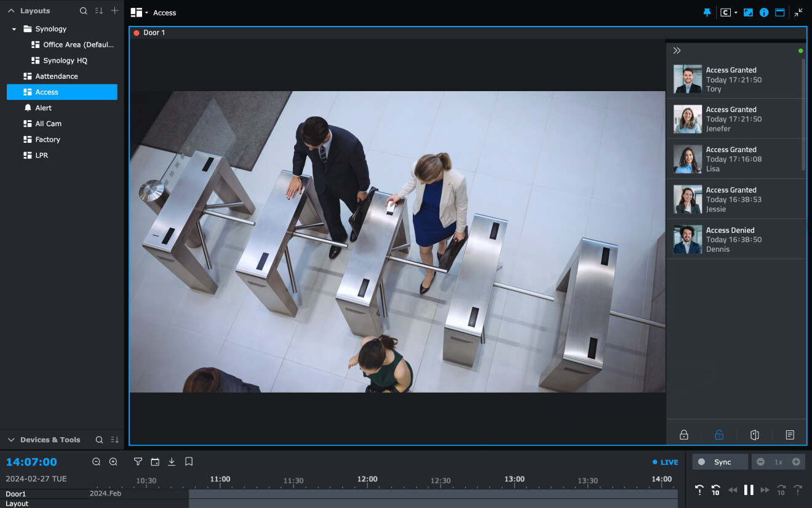Zoom in the timeline with magnifier plus
812x508 pixels.
[x=113, y=462]
